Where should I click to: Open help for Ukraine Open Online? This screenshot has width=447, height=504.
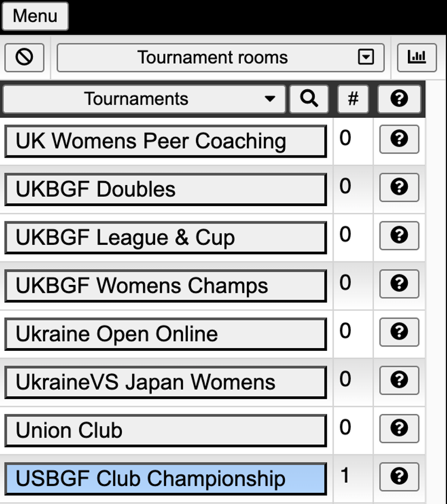click(x=399, y=332)
